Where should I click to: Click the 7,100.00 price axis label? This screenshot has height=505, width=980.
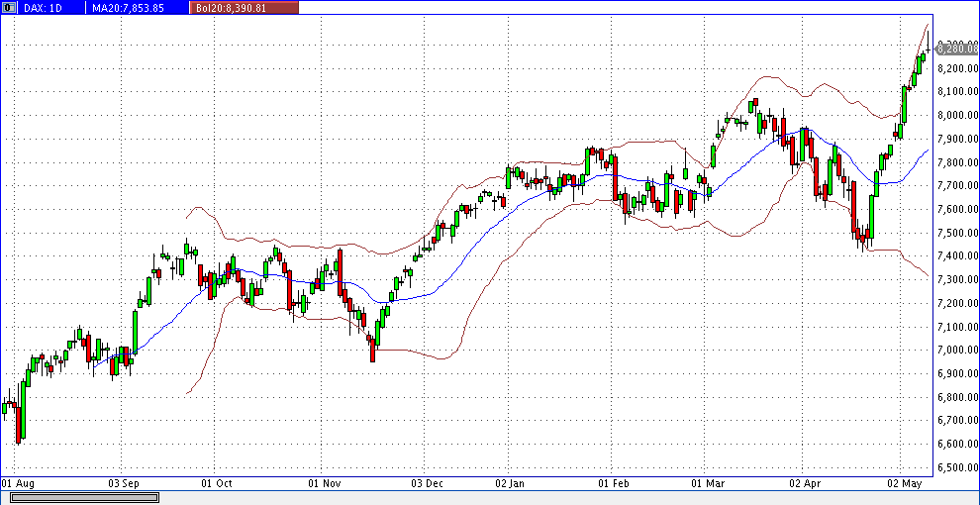click(958, 326)
